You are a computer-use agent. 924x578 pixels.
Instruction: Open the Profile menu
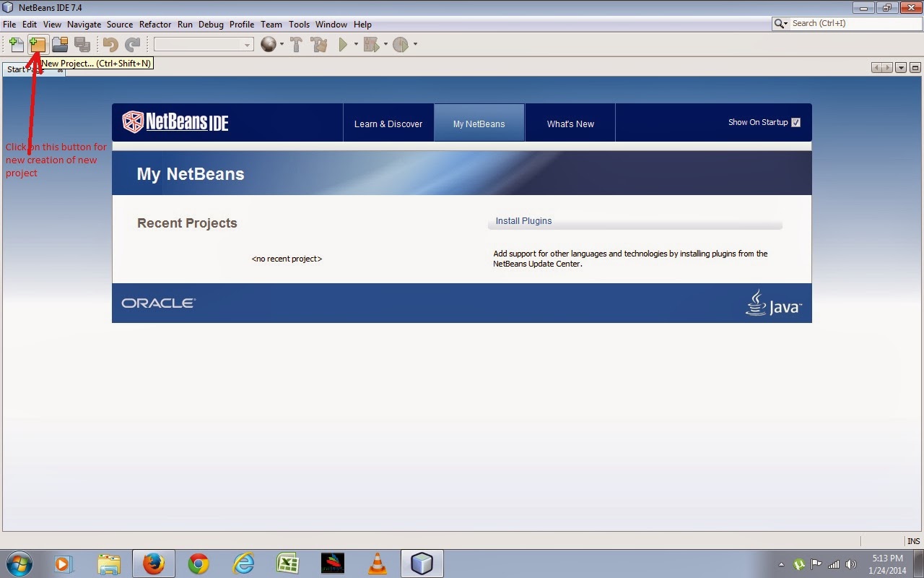click(x=242, y=24)
